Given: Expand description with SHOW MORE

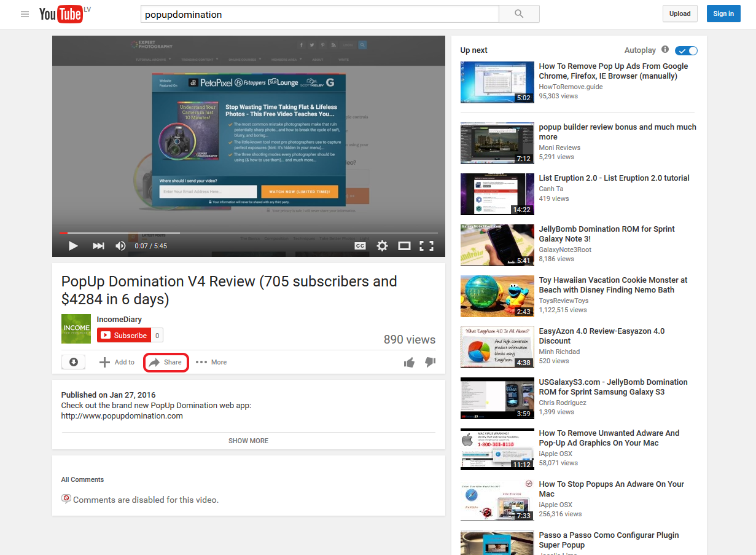Looking at the screenshot, I should (x=248, y=441).
